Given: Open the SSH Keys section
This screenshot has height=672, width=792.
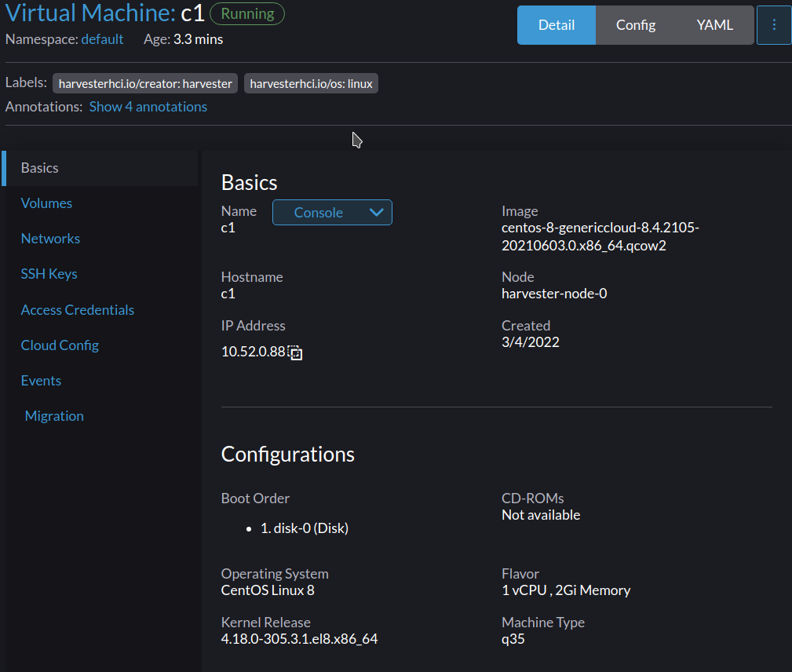Looking at the screenshot, I should click(x=49, y=273).
